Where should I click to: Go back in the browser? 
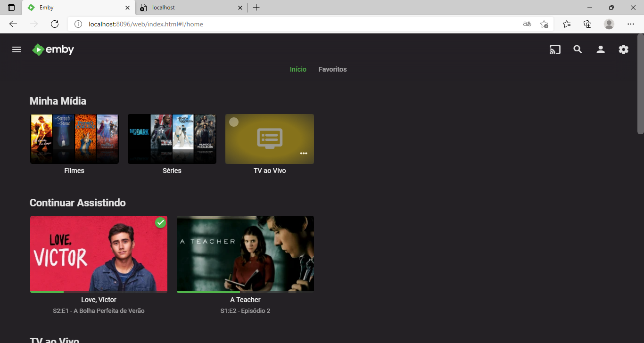[13, 24]
